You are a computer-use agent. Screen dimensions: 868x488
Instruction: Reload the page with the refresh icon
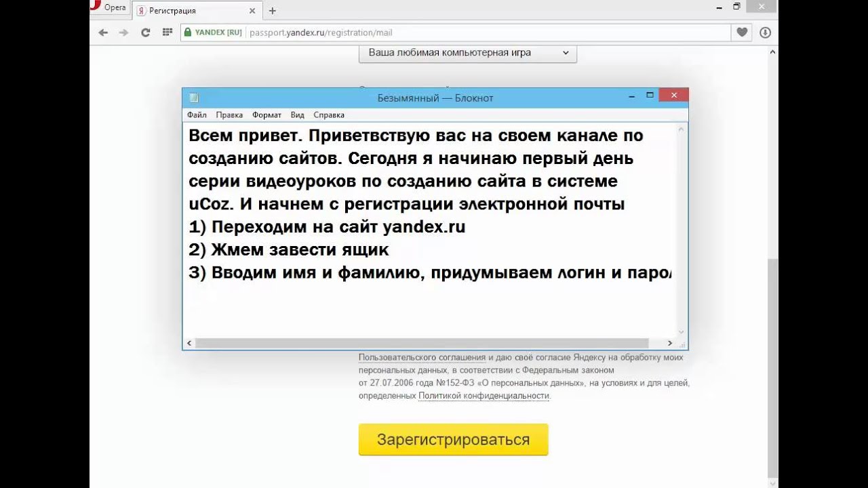click(x=145, y=33)
